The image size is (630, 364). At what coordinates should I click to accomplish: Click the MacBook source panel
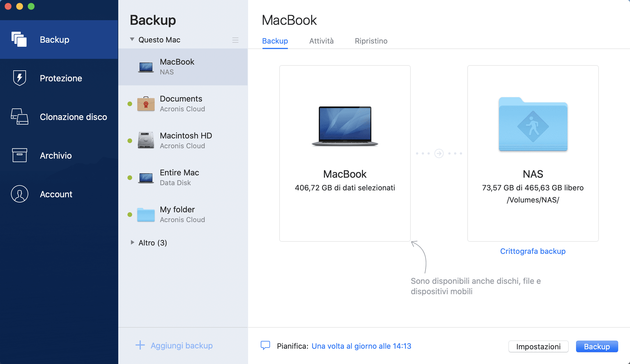pyautogui.click(x=345, y=153)
